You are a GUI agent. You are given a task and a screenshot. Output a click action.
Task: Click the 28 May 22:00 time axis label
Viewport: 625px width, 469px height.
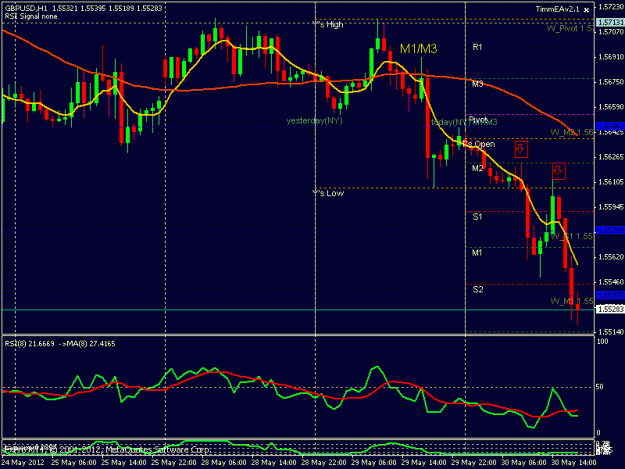pyautogui.click(x=324, y=463)
